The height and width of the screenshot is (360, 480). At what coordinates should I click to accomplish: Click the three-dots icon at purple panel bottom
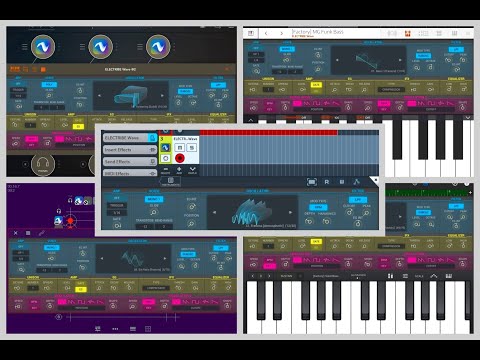(115, 329)
